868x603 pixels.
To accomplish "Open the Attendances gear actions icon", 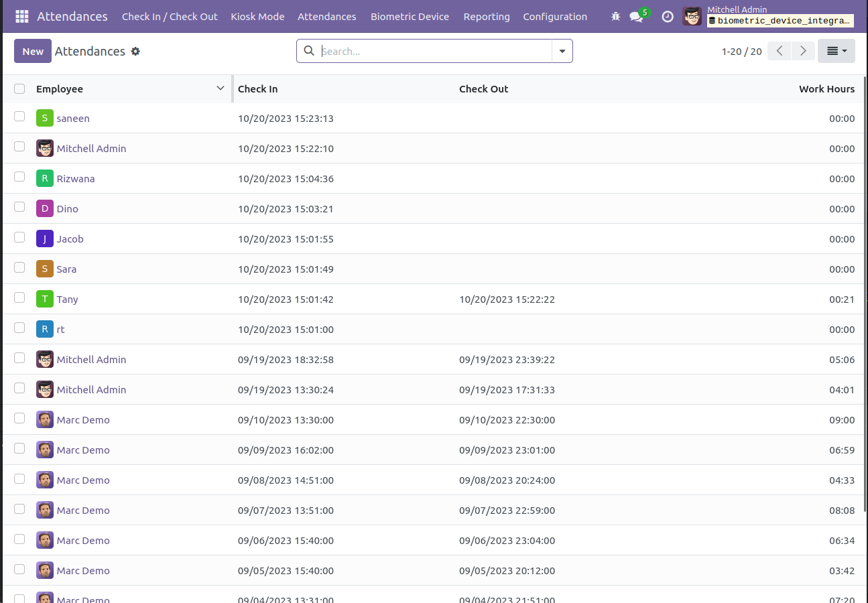I will pos(135,52).
